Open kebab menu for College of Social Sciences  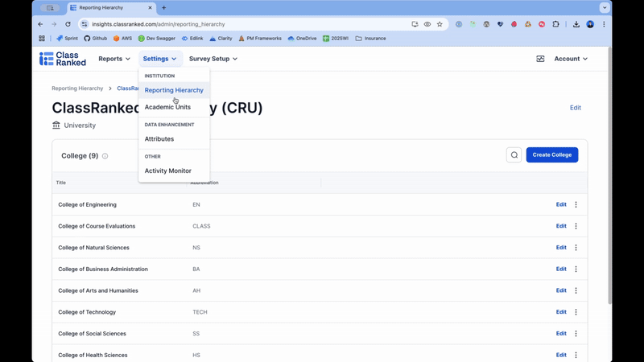click(x=576, y=333)
